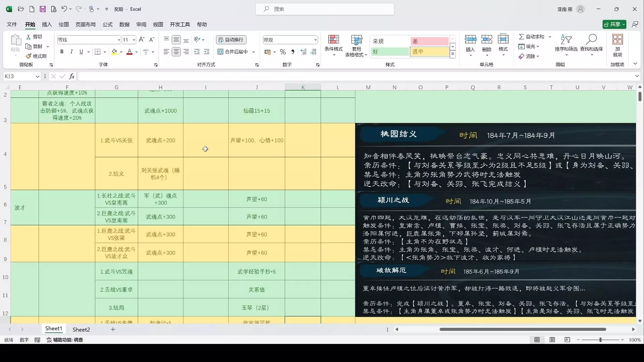Toggle italic formatting

point(71,52)
